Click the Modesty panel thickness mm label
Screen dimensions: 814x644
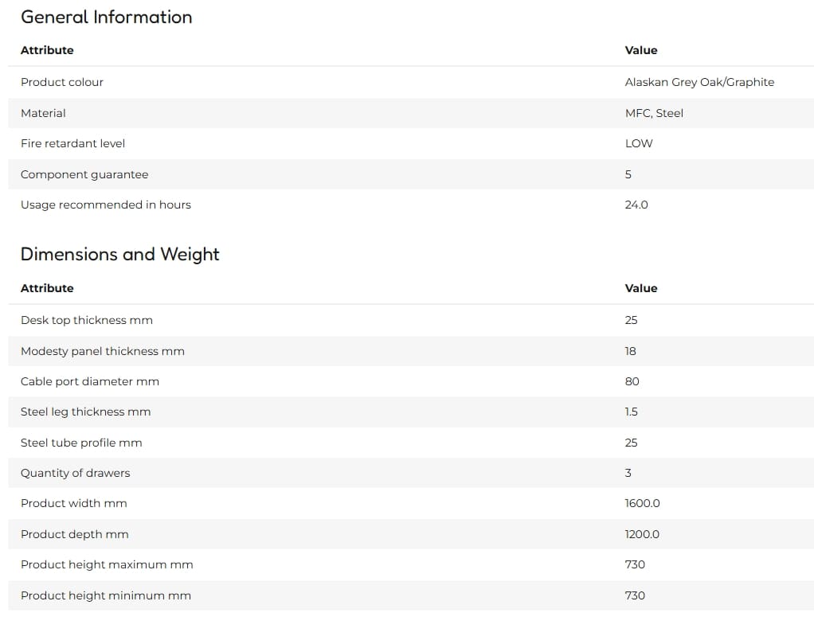103,351
